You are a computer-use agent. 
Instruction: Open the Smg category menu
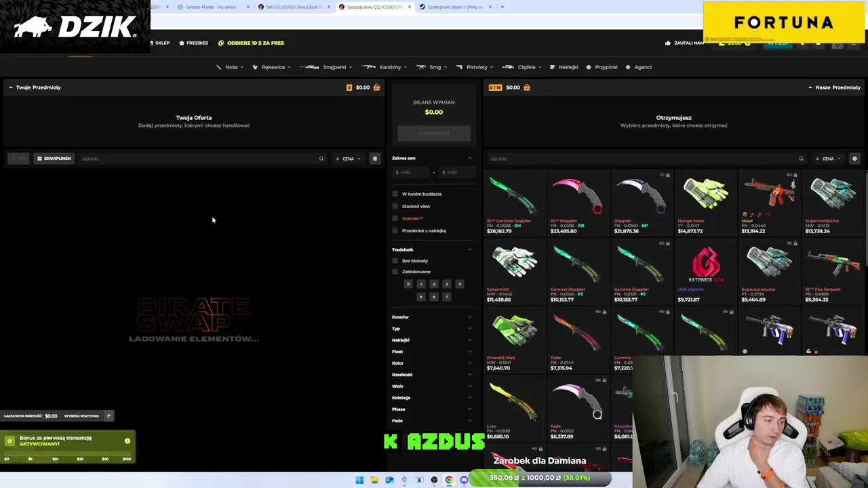click(x=431, y=67)
